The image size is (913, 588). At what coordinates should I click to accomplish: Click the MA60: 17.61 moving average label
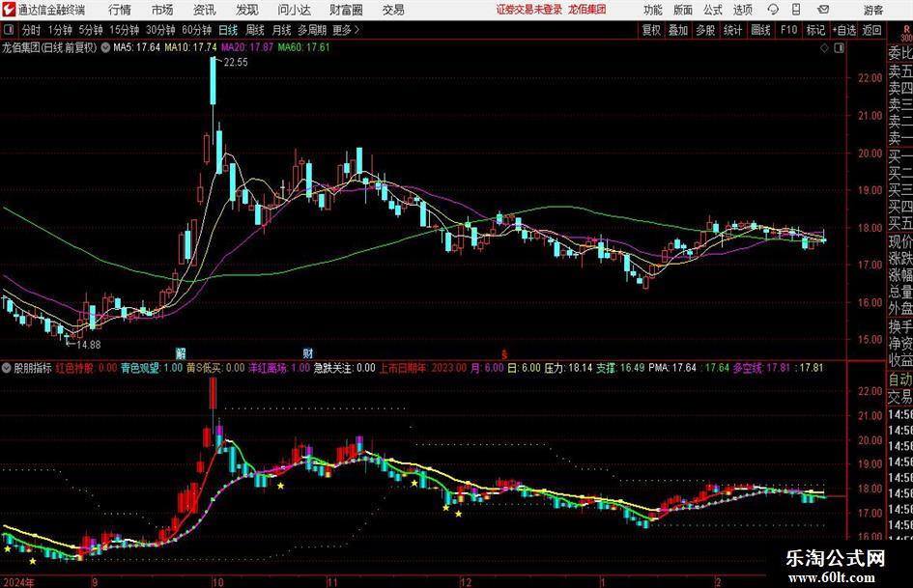(304, 47)
